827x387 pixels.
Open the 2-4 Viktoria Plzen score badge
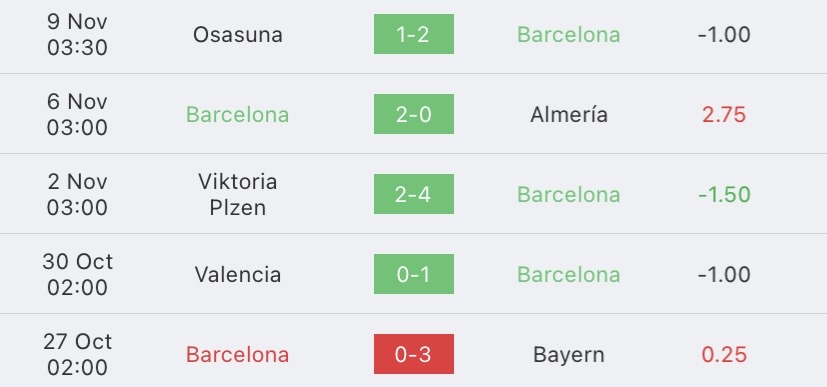pos(414,194)
